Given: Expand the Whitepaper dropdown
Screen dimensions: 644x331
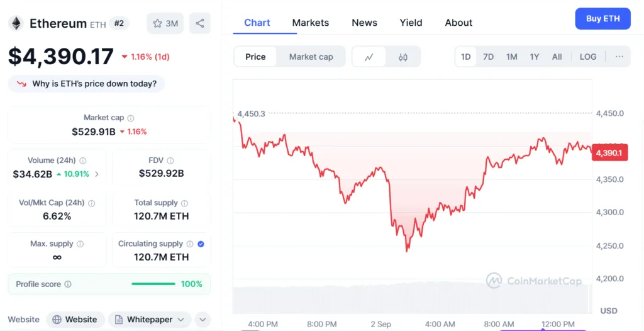Looking at the screenshot, I should 150,320.
